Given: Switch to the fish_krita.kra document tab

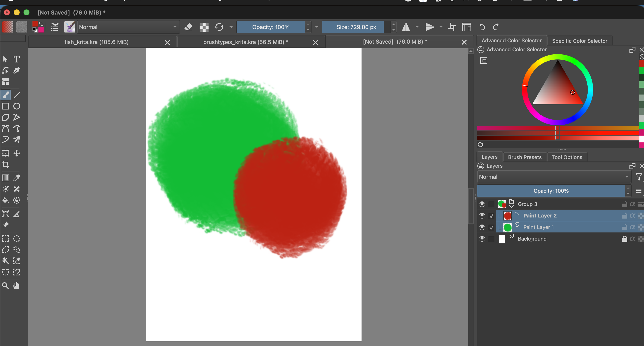Looking at the screenshot, I should coord(97,42).
